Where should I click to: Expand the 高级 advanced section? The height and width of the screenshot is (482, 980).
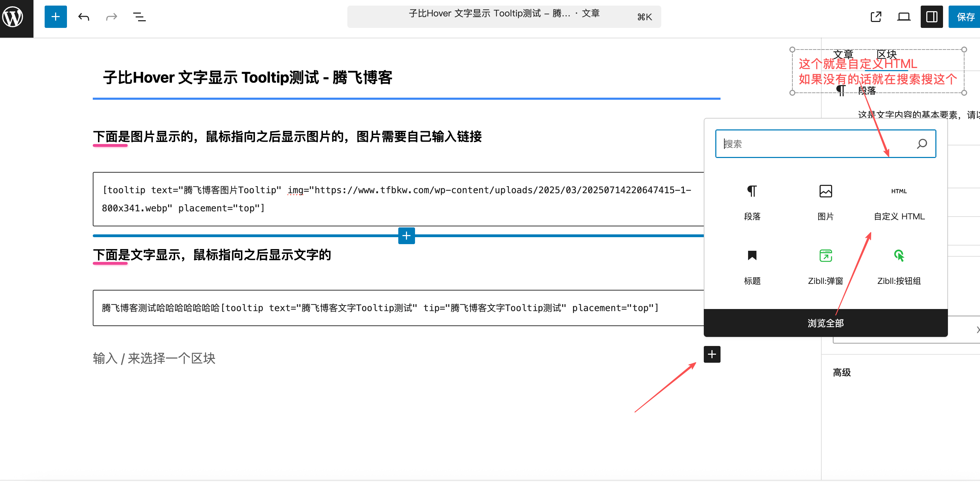[x=841, y=372]
